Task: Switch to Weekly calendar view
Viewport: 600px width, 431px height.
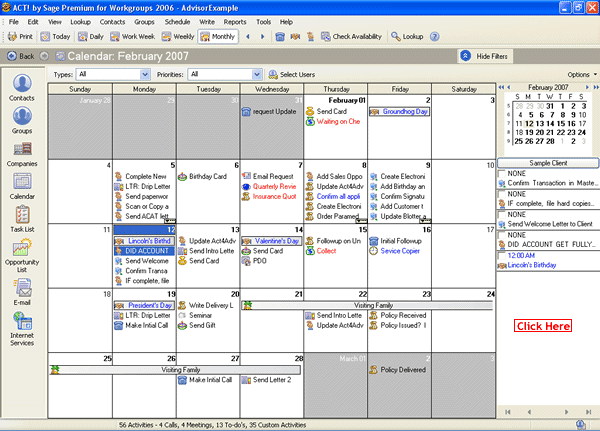Action: point(178,36)
